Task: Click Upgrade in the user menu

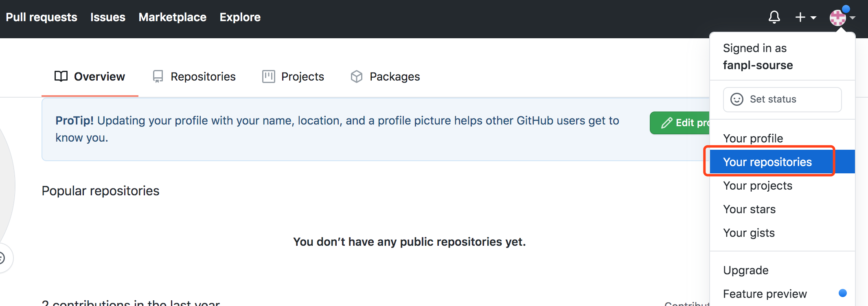Action: click(x=745, y=270)
